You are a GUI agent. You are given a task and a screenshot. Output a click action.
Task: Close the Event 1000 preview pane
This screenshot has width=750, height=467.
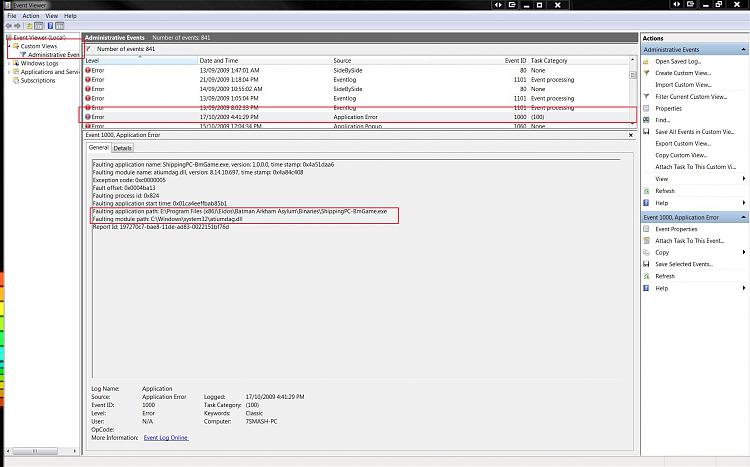631,135
